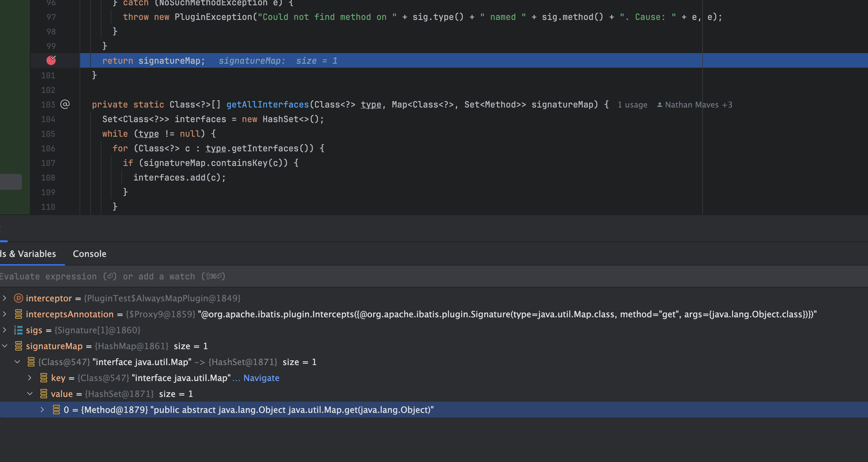Viewport: 868px width, 462px height.
Task: Open the '1 usage' inlay hint
Action: pyautogui.click(x=632, y=105)
